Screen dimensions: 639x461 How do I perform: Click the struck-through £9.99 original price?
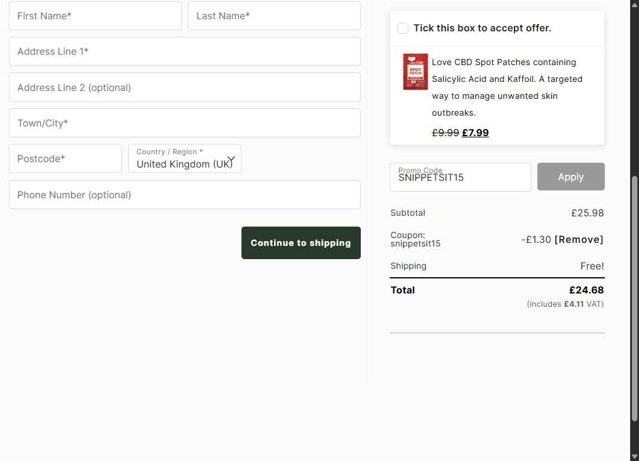pyautogui.click(x=445, y=132)
